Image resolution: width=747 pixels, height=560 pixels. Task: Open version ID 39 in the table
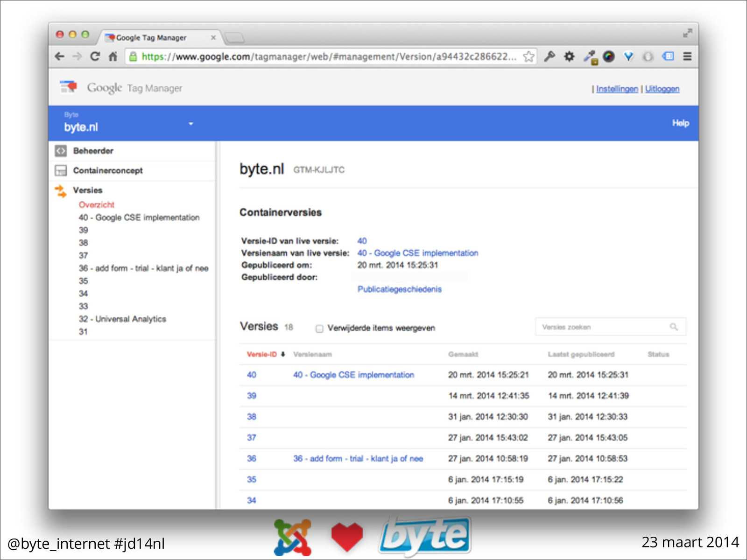point(251,396)
